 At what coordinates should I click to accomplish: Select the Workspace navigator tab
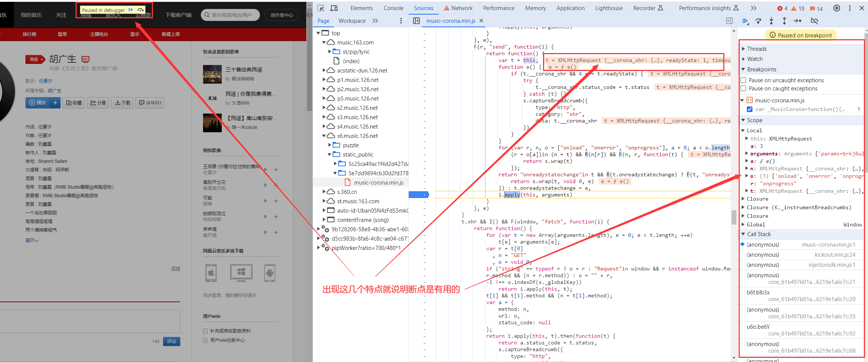pos(352,21)
